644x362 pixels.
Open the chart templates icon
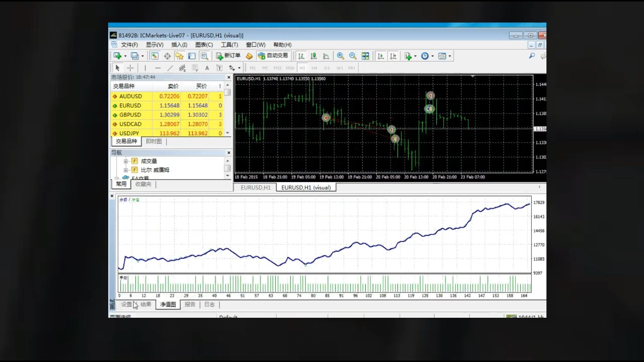442,56
